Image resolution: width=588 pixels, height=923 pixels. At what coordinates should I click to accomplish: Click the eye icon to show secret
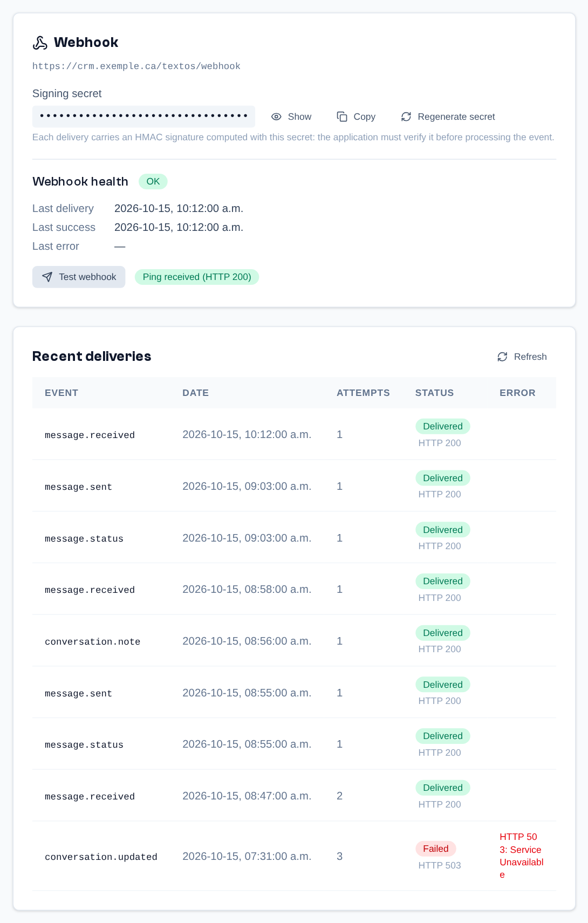click(276, 117)
